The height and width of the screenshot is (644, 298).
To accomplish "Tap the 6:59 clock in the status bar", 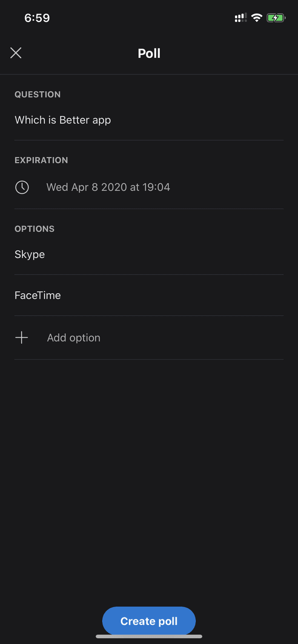I will click(37, 18).
